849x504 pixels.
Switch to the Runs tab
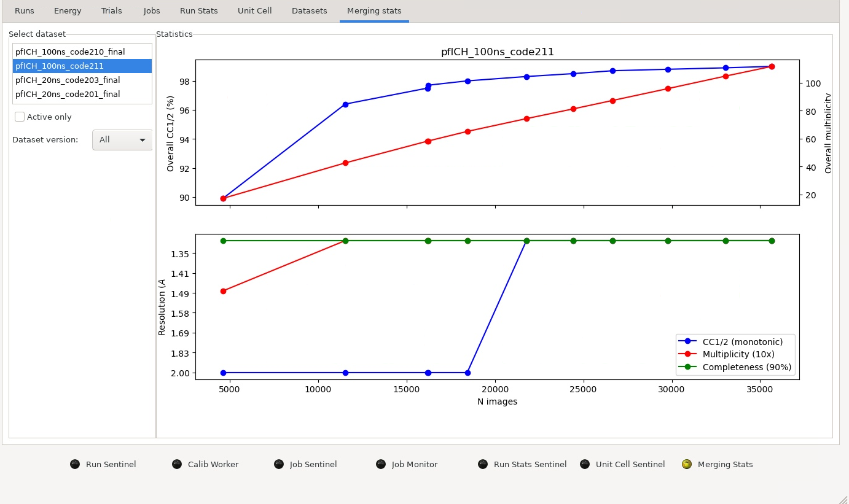point(25,11)
